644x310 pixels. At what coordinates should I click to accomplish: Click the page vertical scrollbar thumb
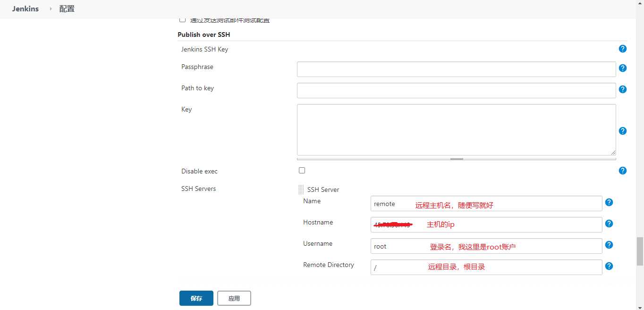coord(640,251)
